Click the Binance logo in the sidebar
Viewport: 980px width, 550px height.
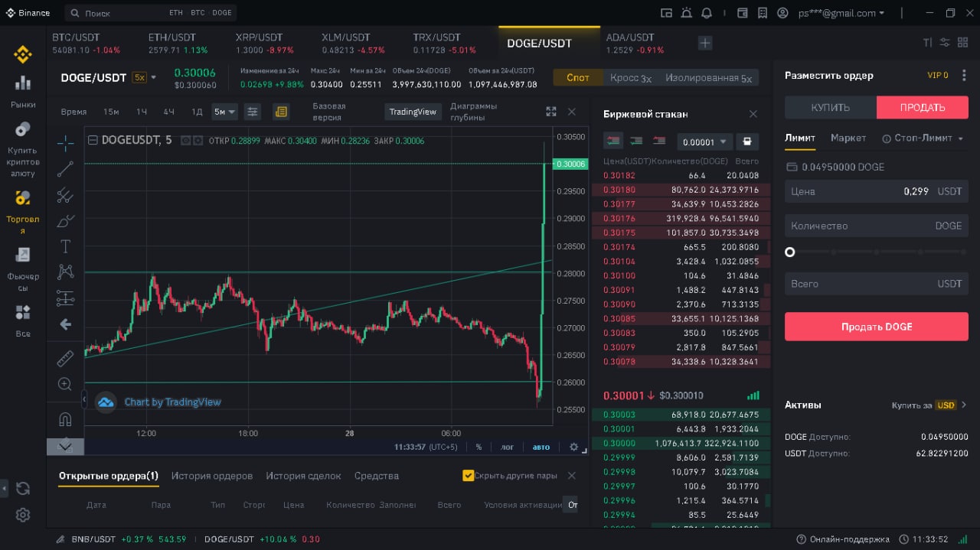22,55
